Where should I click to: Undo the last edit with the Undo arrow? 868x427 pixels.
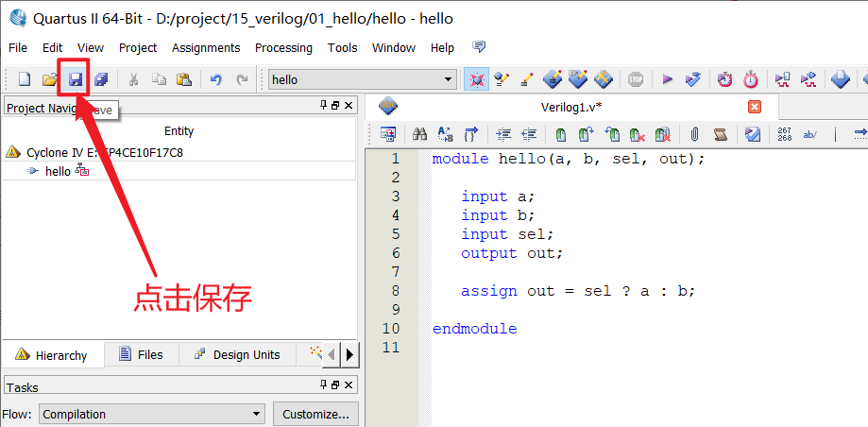point(216,79)
